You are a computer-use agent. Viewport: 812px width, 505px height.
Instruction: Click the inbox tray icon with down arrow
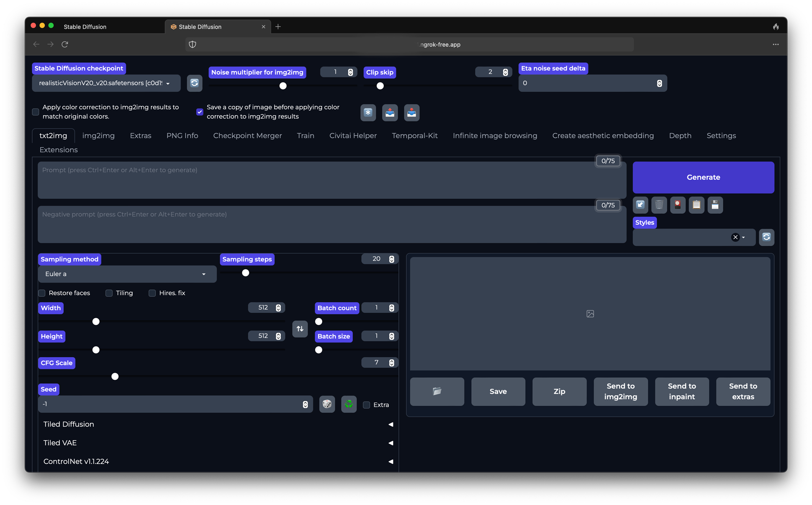tap(412, 113)
